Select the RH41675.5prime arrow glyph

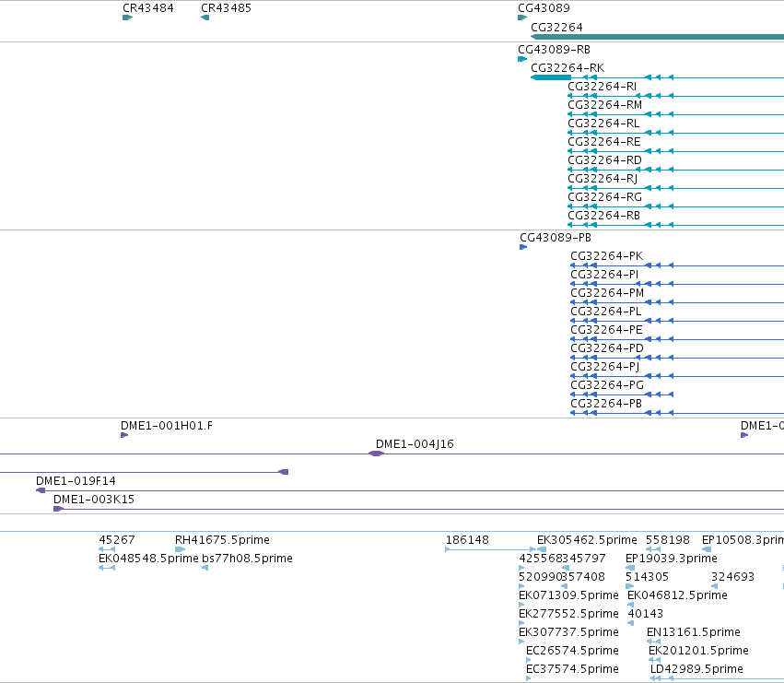180,549
